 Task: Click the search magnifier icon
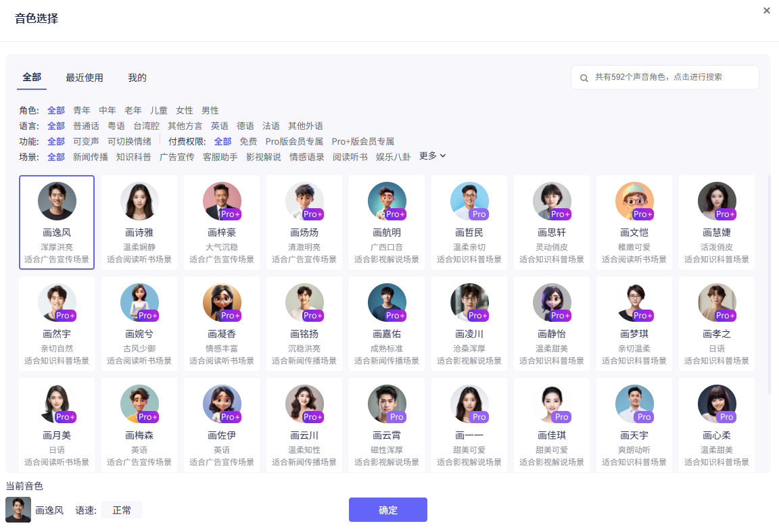[584, 78]
